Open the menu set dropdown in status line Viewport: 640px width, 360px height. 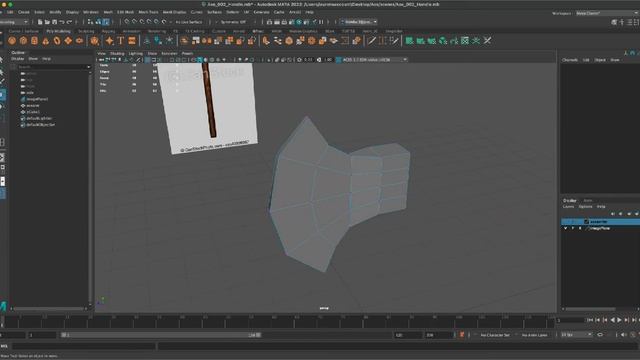(x=14, y=22)
